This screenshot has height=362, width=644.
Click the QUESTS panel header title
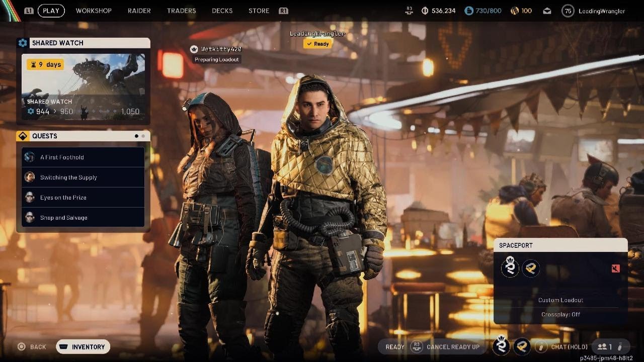click(45, 136)
